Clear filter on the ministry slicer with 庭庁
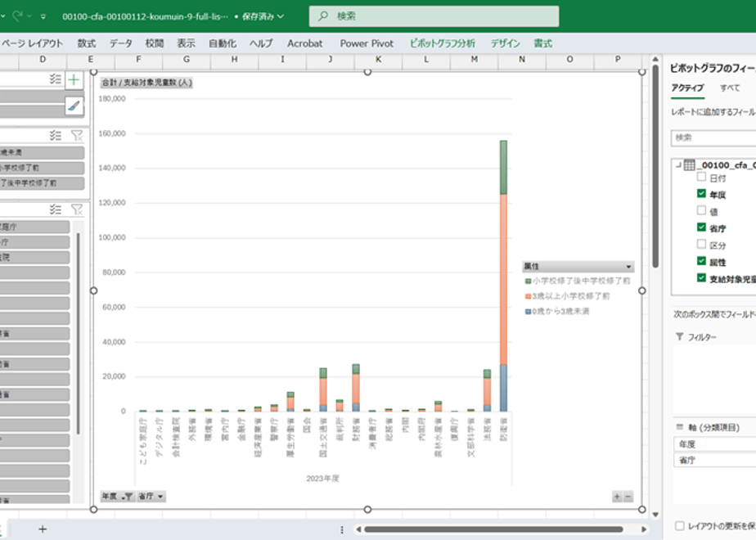 [77, 209]
